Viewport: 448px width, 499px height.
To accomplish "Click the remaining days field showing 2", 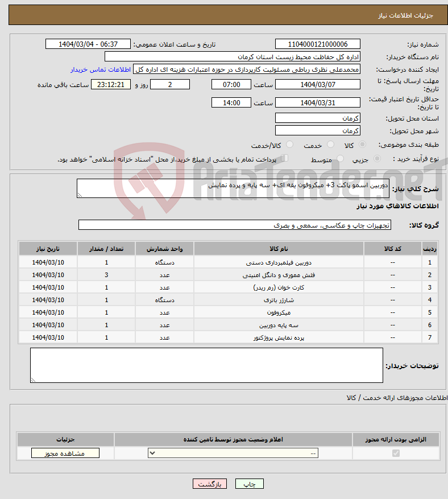I will tap(170, 85).
